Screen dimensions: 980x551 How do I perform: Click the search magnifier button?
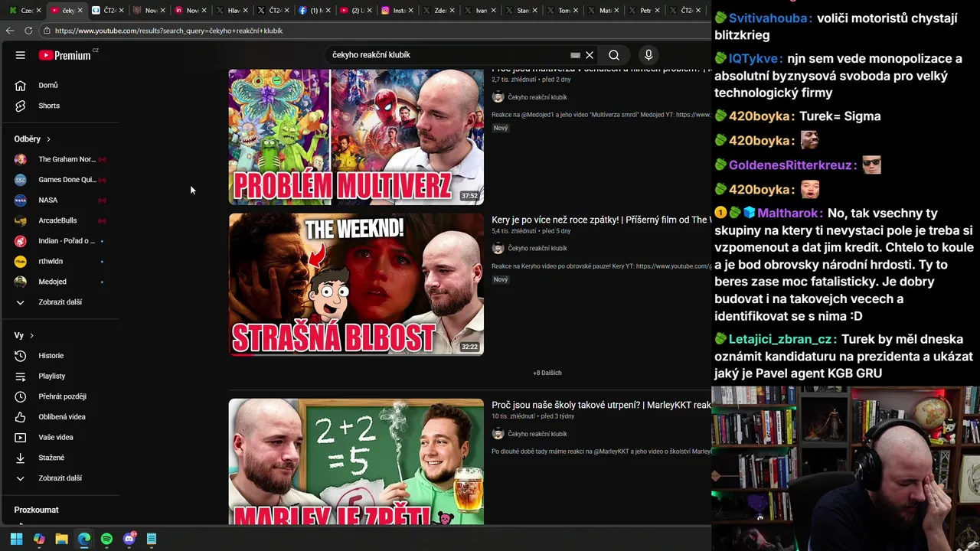[614, 55]
